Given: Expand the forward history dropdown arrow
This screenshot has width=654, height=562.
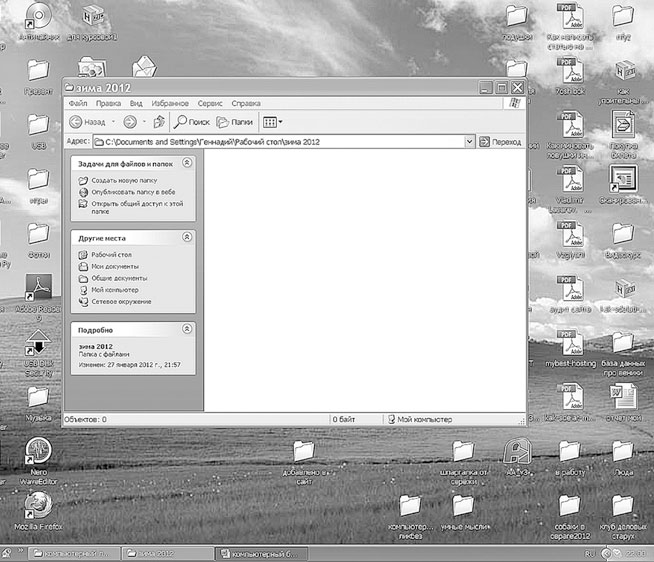Looking at the screenshot, I should pos(144,122).
